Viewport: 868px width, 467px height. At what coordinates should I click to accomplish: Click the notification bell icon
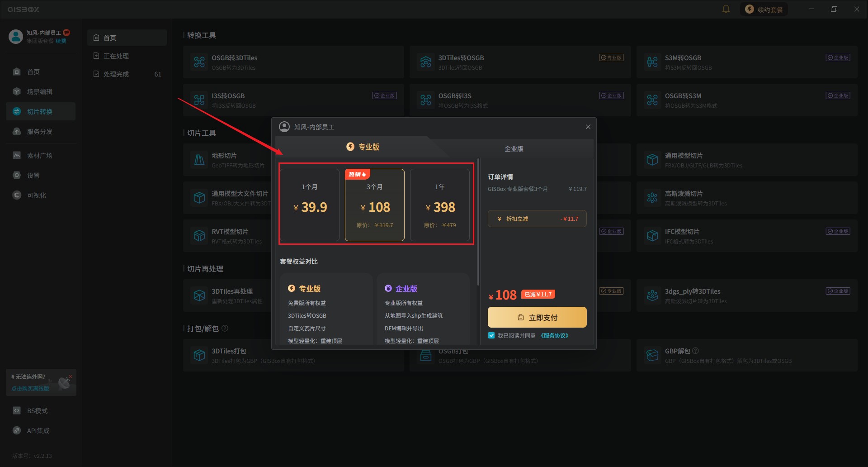726,9
